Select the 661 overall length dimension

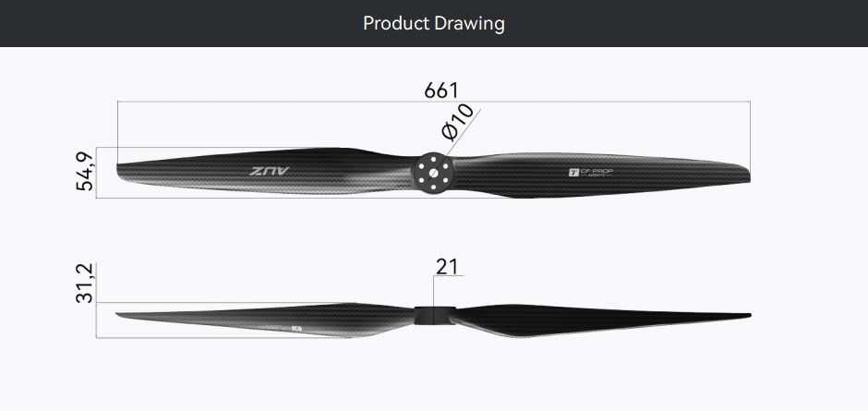click(x=441, y=91)
